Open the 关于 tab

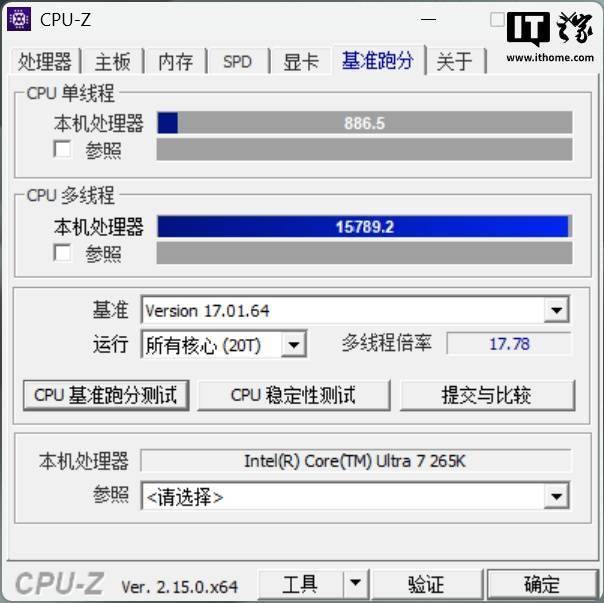[x=455, y=61]
